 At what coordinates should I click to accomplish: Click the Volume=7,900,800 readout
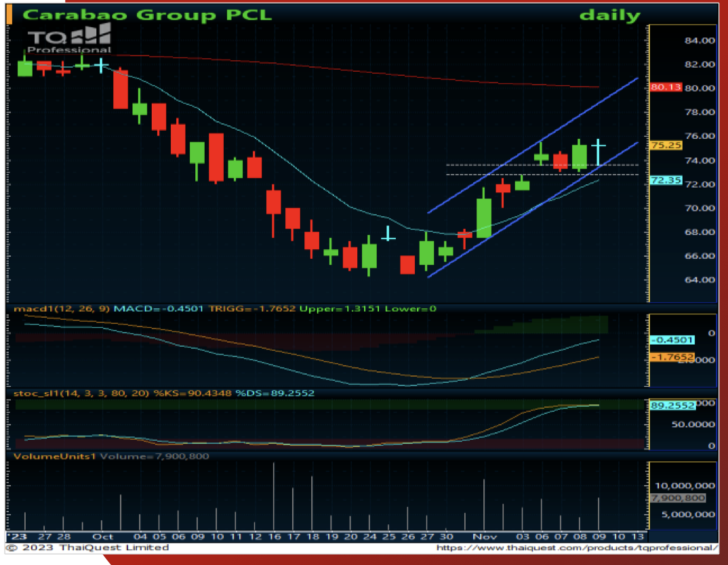point(155,457)
